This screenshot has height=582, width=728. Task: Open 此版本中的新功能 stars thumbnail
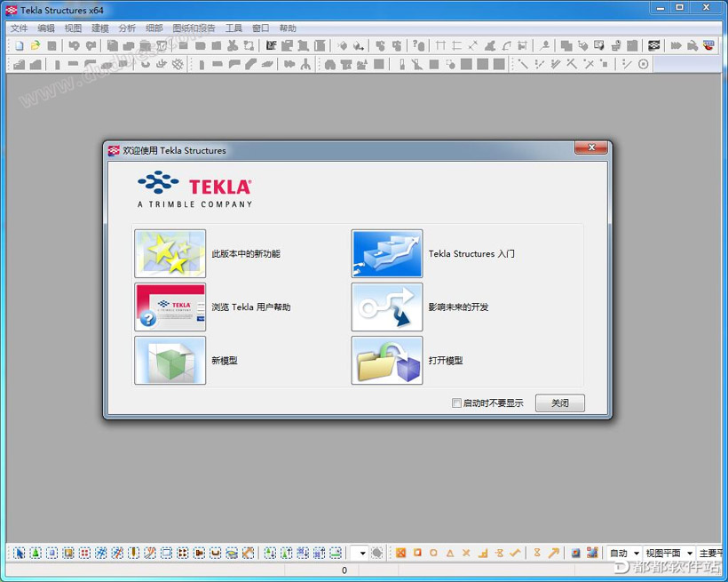coord(170,254)
